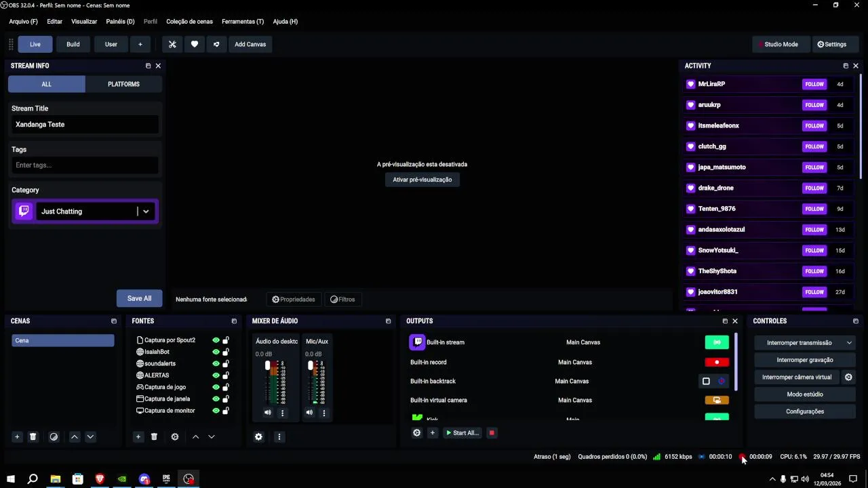
Task: Mute the Mic/Aux channel
Action: [309, 413]
